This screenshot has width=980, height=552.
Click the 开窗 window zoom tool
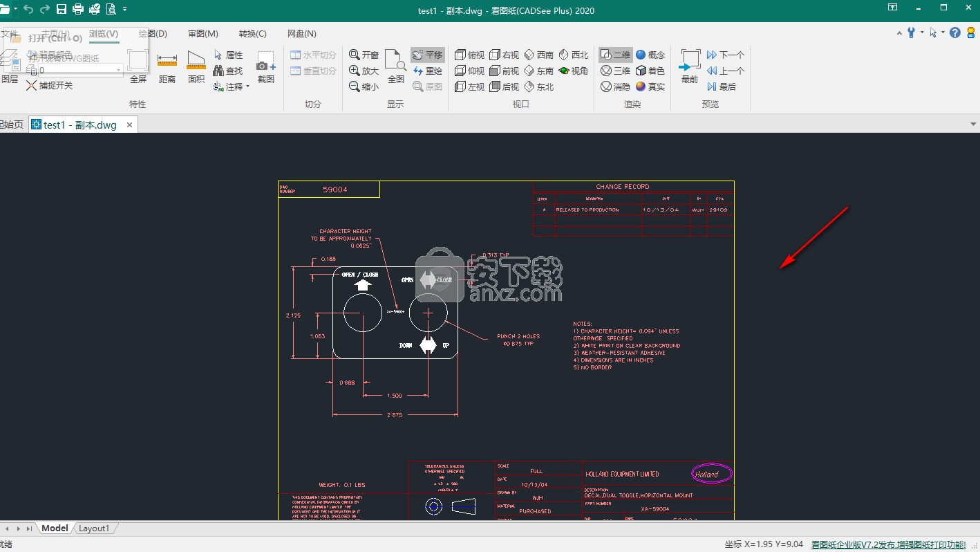pos(364,55)
